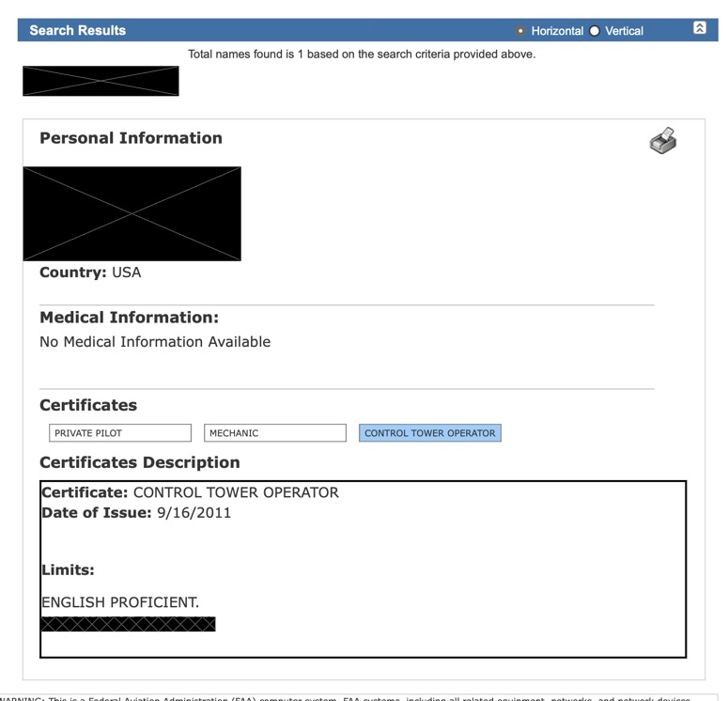Select the Horizontal layout radio button
The width and height of the screenshot is (728, 701).
[521, 31]
